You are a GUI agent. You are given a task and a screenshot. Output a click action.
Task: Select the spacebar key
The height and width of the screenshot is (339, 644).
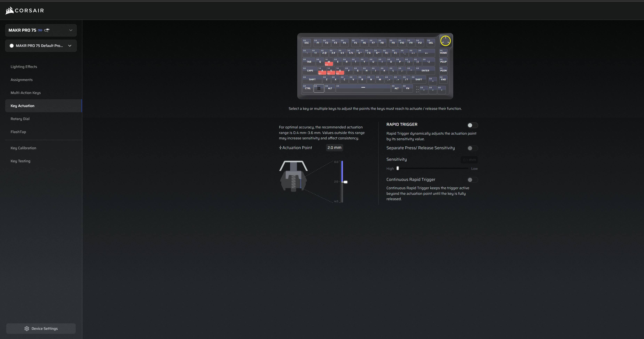pyautogui.click(x=363, y=88)
